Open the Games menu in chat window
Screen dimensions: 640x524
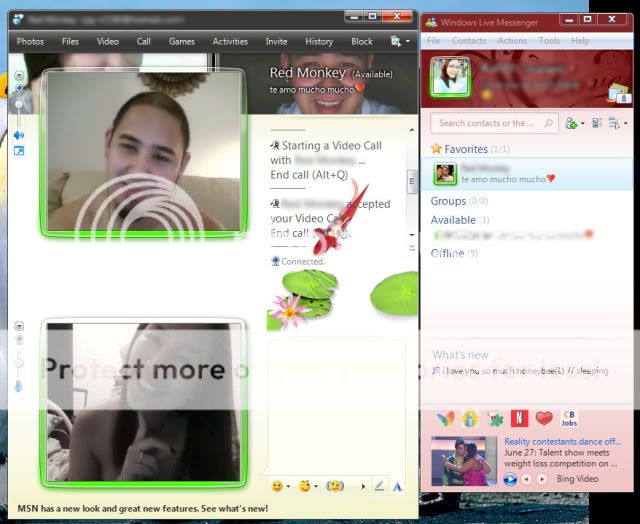click(x=182, y=41)
